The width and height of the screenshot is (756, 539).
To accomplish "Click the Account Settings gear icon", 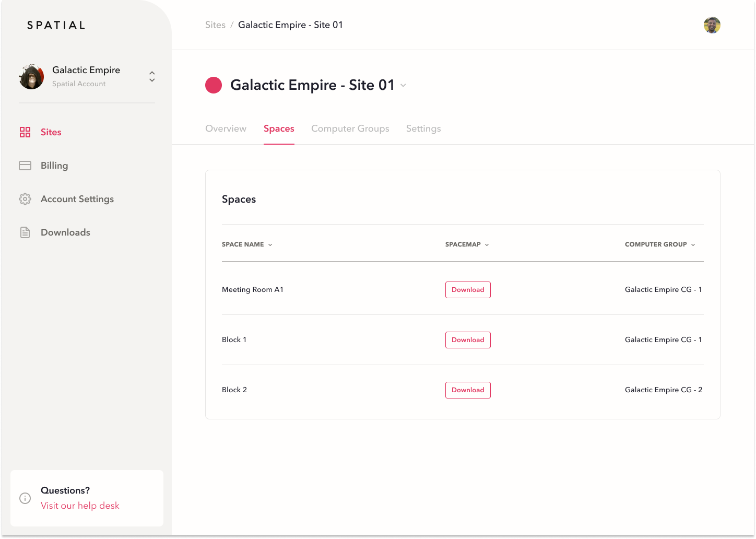I will (25, 199).
